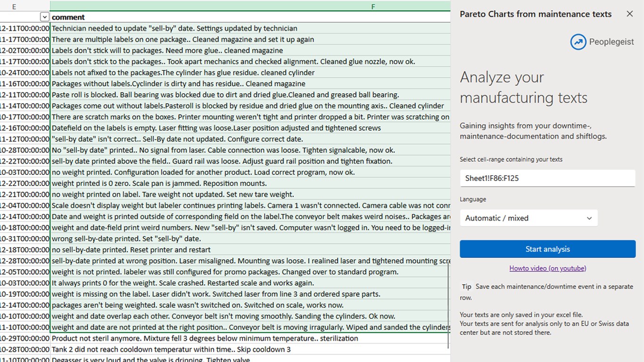Open the Language dropdown Automatic / mixed
The image size is (644, 362).
pos(528,218)
